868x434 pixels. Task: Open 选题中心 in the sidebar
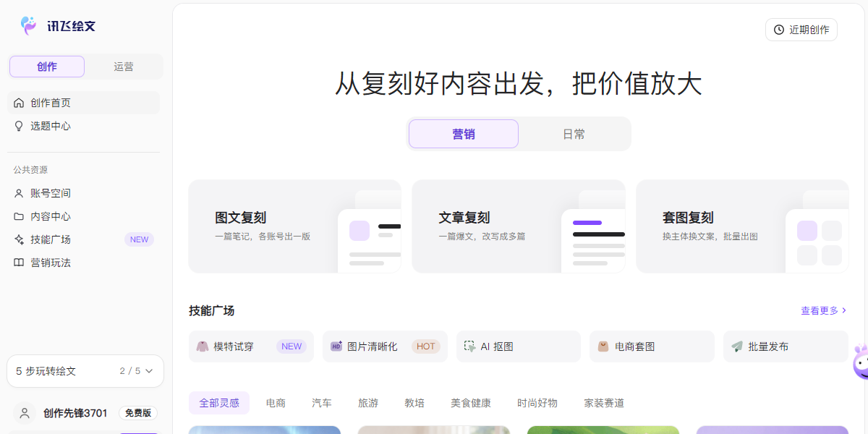coord(83,126)
